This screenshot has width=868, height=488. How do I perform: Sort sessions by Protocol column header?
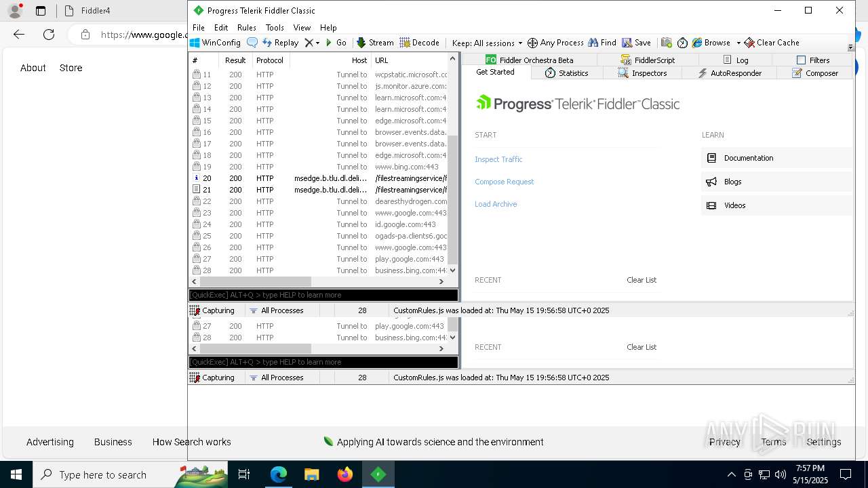pyautogui.click(x=271, y=60)
